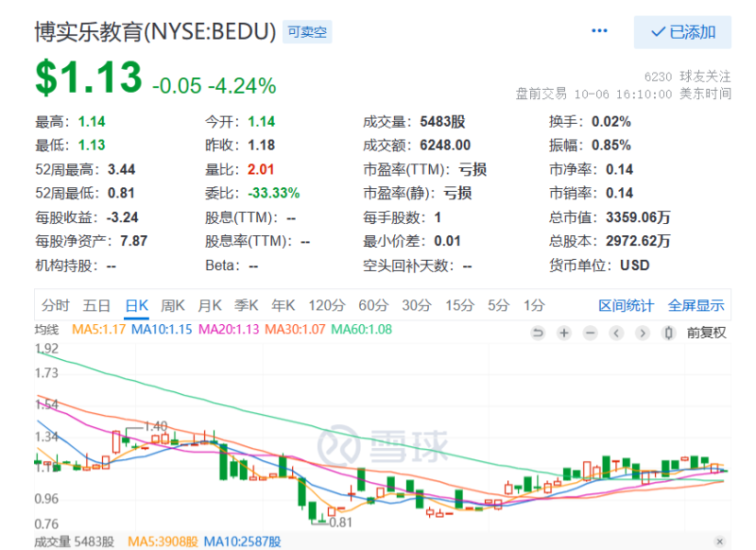The height and width of the screenshot is (550, 756).
Task: Open 区间统计 range statistics link
Action: [626, 305]
